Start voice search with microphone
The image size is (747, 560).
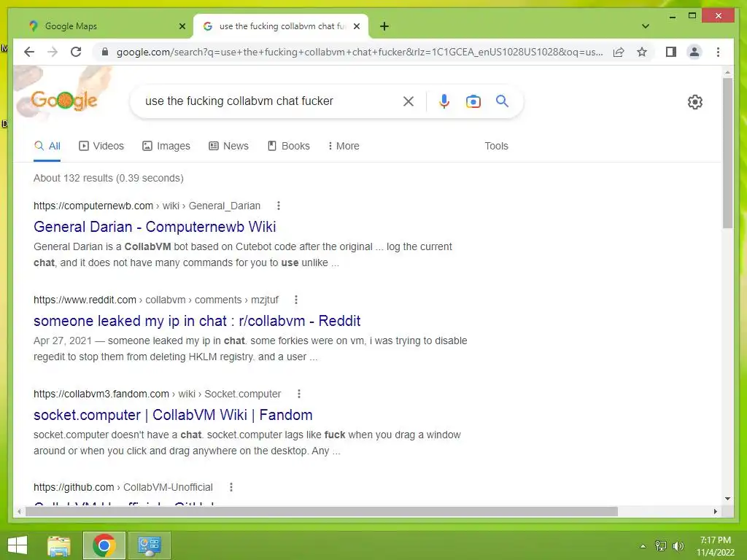[444, 101]
